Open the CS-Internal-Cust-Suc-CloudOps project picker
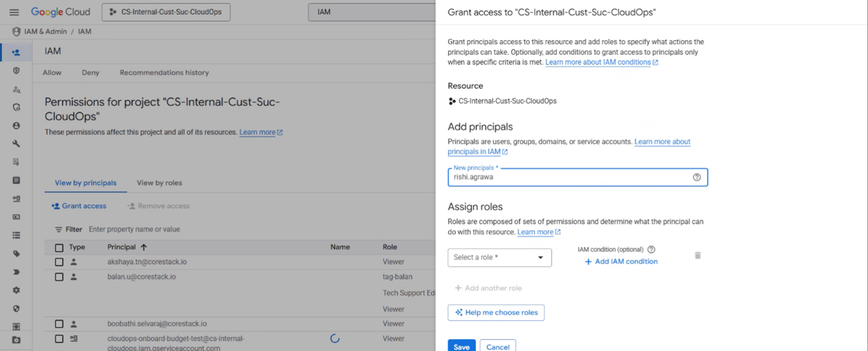The image size is (868, 351). [x=166, y=12]
